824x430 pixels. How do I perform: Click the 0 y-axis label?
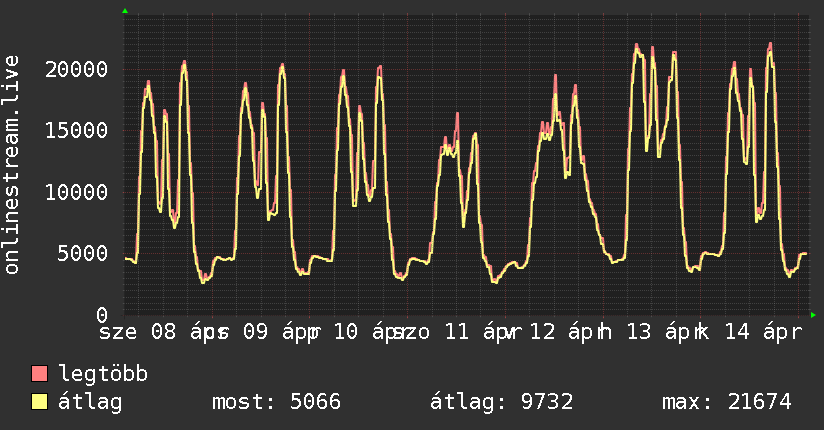click(x=101, y=314)
